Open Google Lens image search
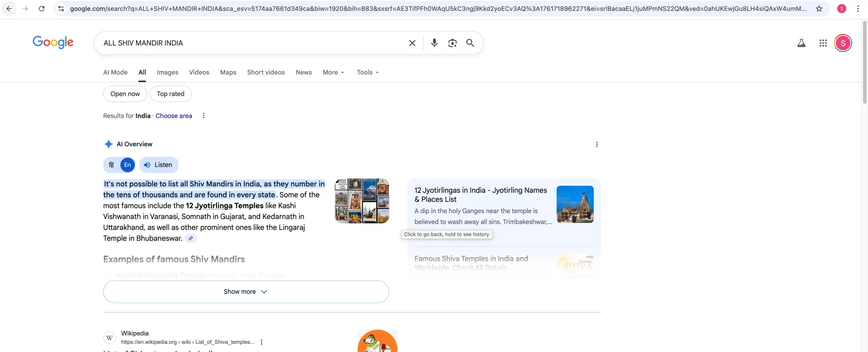Image resolution: width=868 pixels, height=352 pixels. pyautogui.click(x=452, y=43)
